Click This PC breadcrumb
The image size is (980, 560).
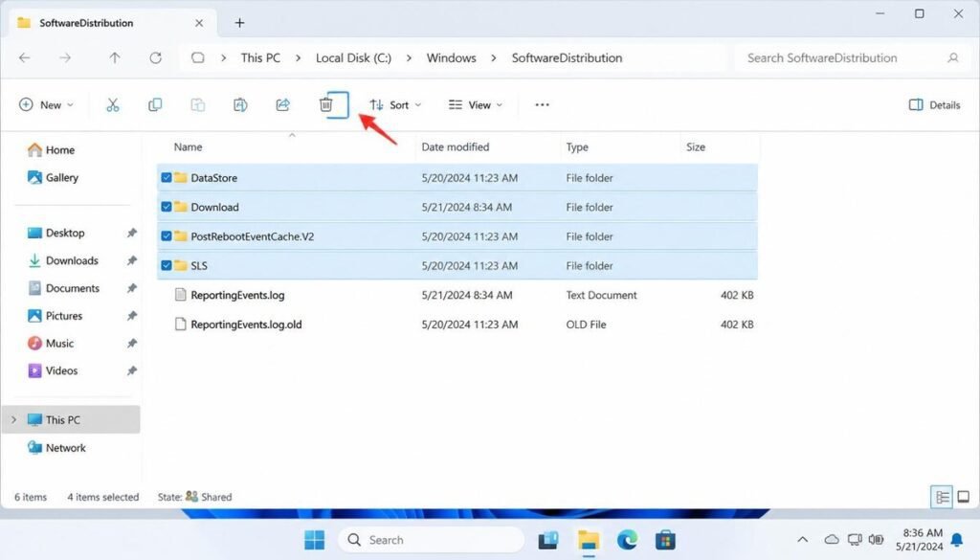pos(260,57)
